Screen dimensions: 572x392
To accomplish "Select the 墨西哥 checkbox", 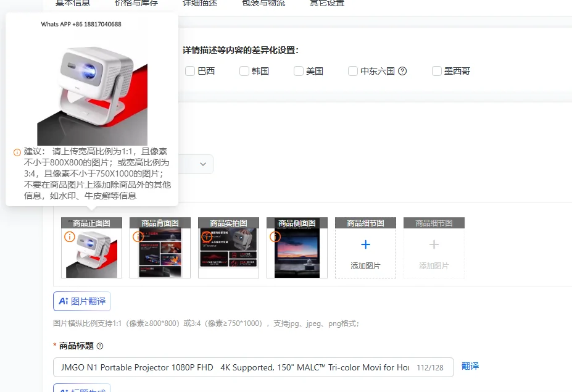I will [x=437, y=71].
